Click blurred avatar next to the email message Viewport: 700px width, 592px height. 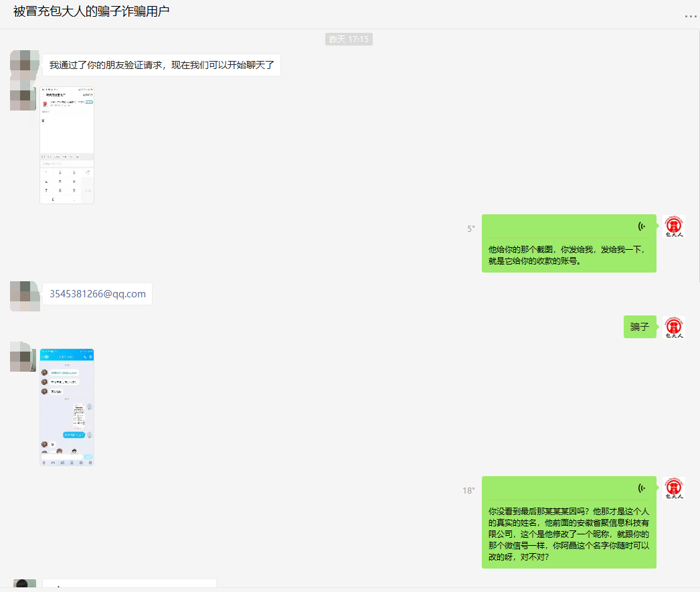point(24,295)
